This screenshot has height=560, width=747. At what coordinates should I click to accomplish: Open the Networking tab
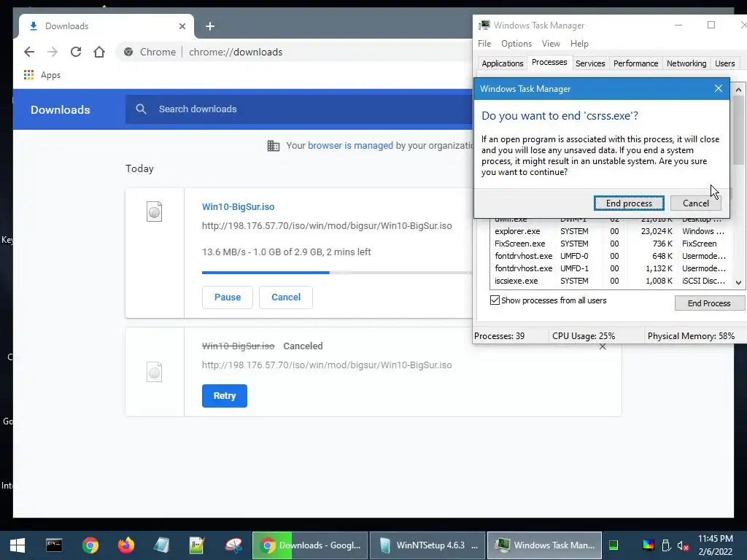click(x=686, y=63)
